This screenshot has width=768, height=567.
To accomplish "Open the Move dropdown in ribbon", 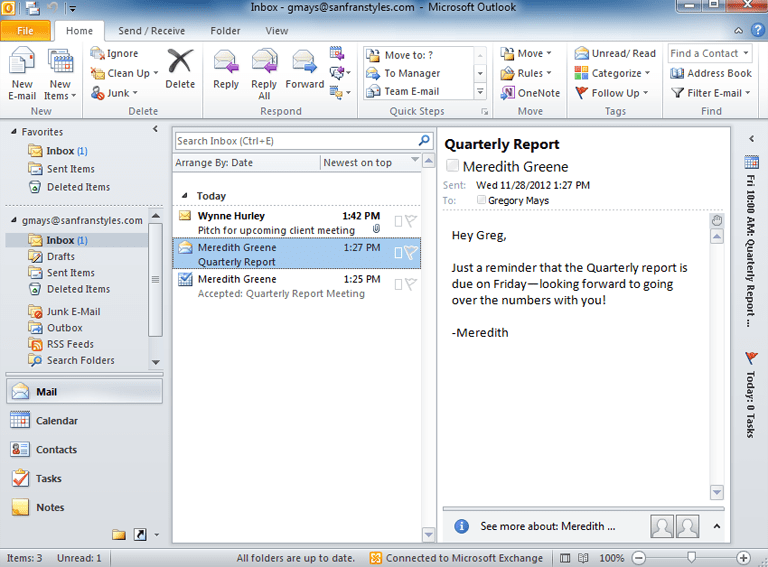I will point(526,53).
